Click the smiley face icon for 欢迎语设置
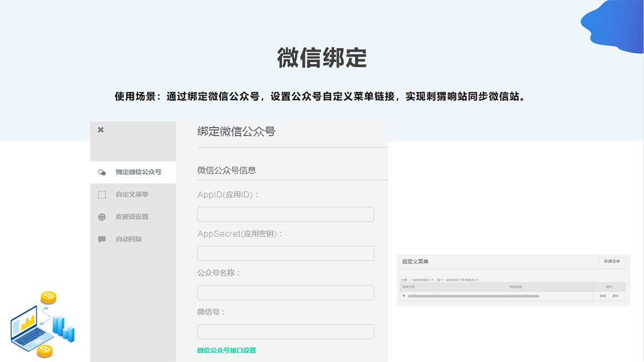Viewport: 644px width, 362px height. tap(102, 217)
